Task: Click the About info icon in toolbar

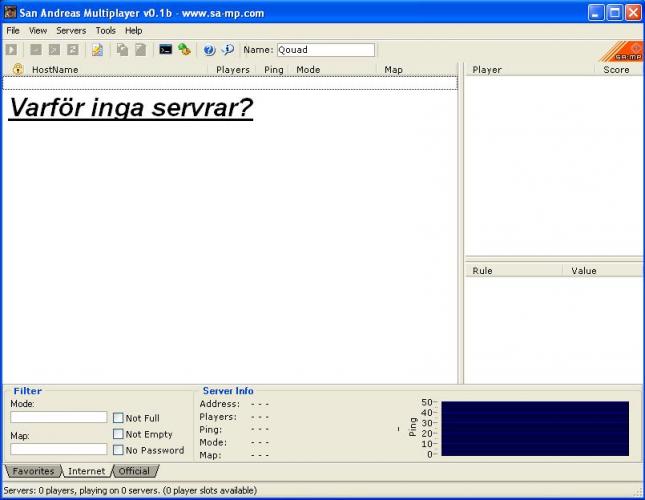Action: 227,50
